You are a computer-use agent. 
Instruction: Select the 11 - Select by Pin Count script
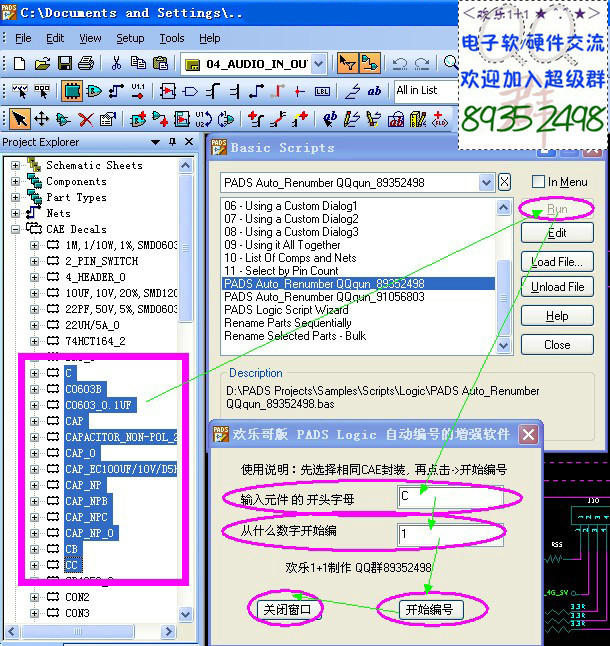click(281, 271)
